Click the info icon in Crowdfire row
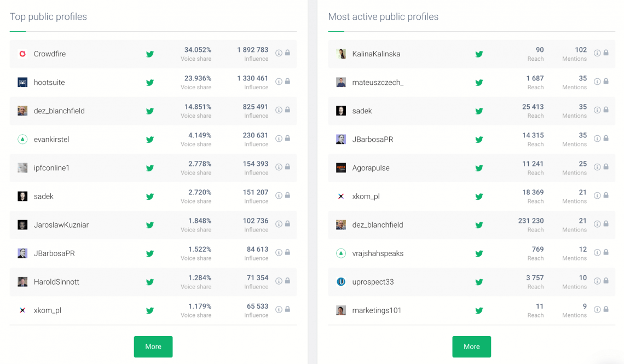 click(279, 53)
